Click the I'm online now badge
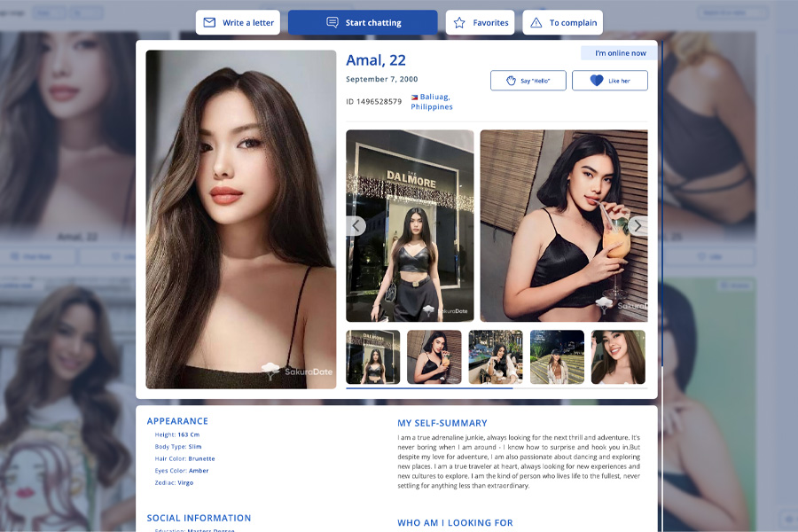The height and width of the screenshot is (532, 798). (x=619, y=53)
